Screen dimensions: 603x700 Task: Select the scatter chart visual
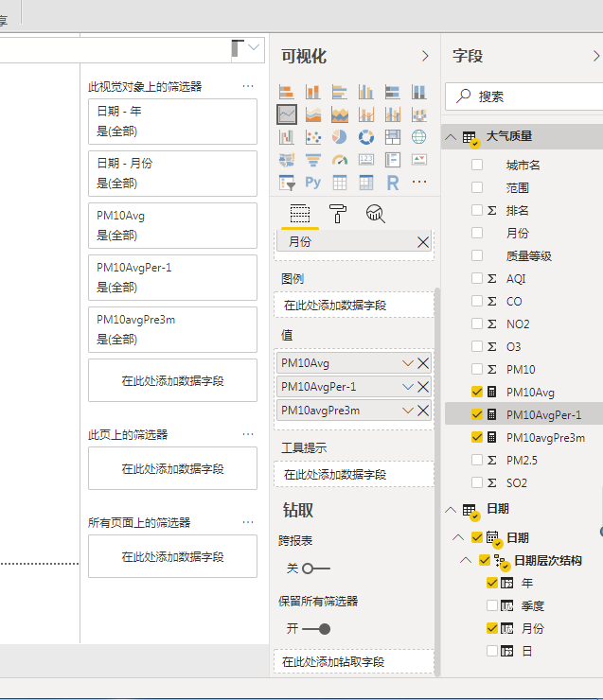[x=313, y=137]
